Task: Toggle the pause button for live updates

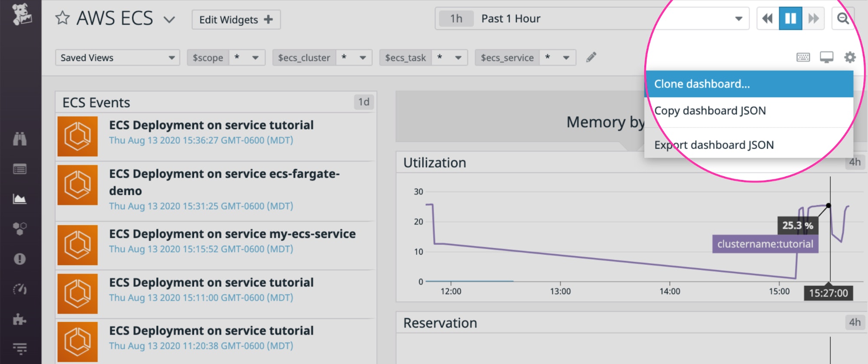Action: (x=790, y=19)
